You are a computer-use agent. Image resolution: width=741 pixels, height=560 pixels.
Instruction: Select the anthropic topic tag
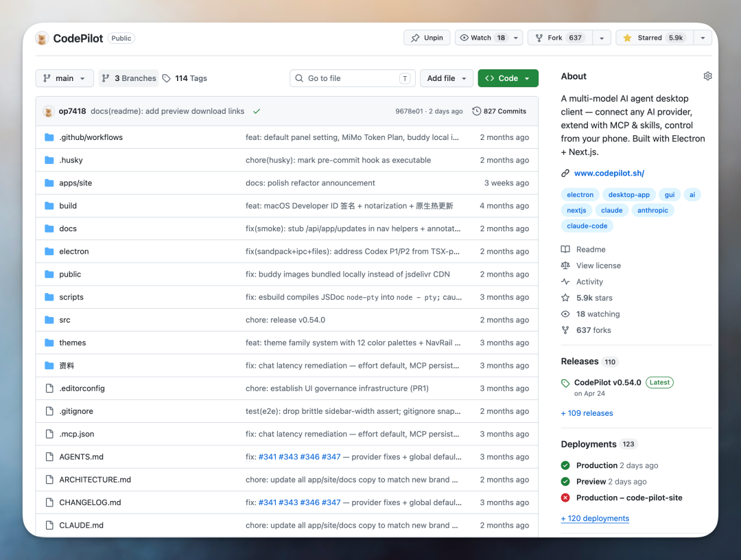tap(652, 210)
